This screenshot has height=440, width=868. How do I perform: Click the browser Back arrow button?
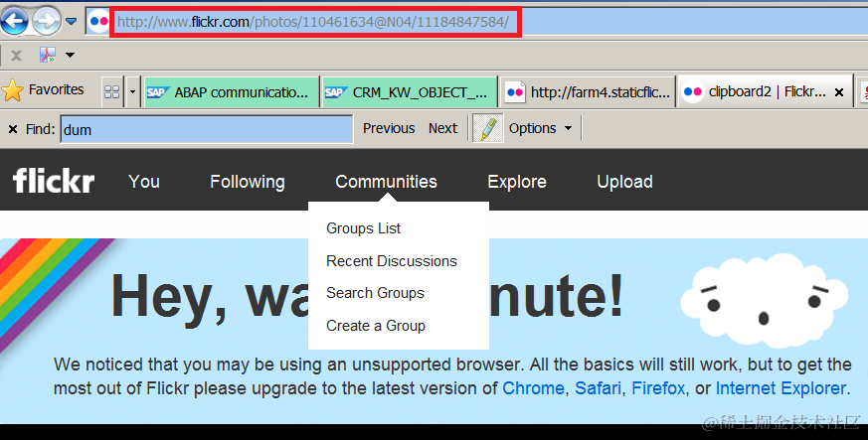click(x=14, y=22)
